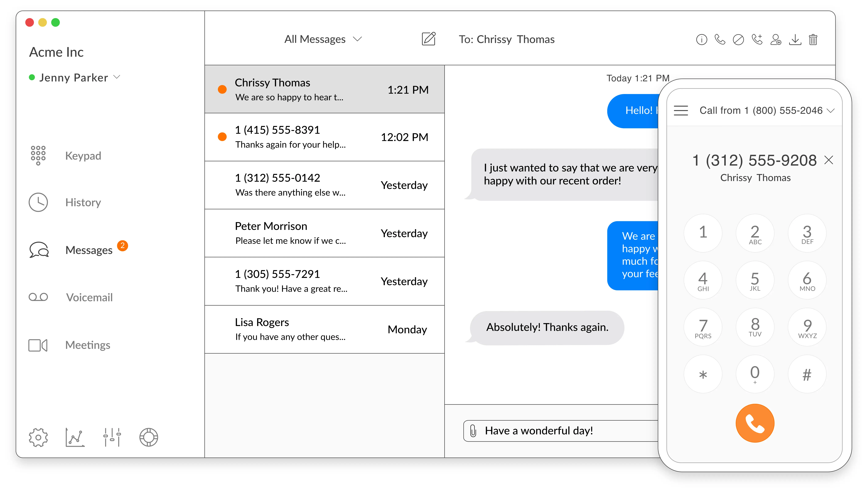Click the compose new message icon

(428, 39)
